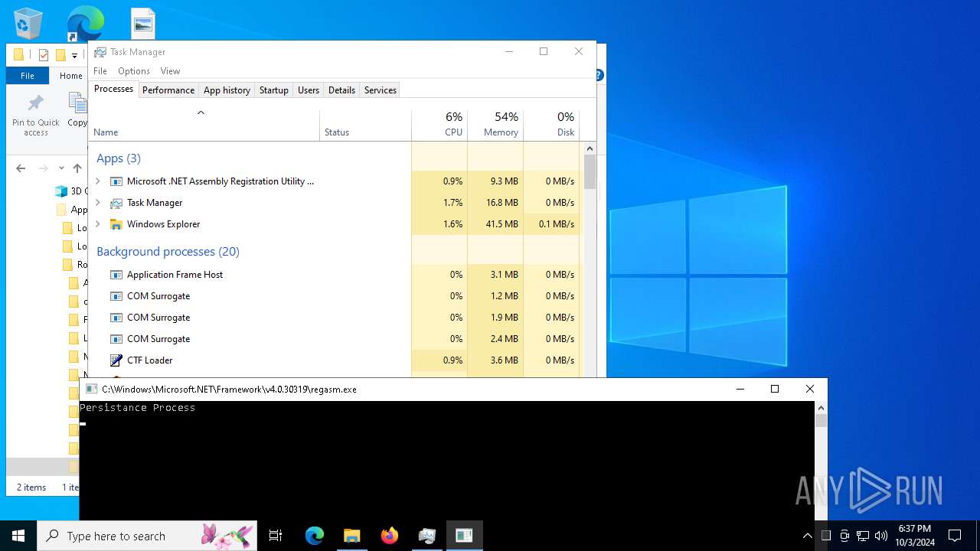Open the image file on the desktop
Screen dimensions: 980x551
tap(143, 23)
